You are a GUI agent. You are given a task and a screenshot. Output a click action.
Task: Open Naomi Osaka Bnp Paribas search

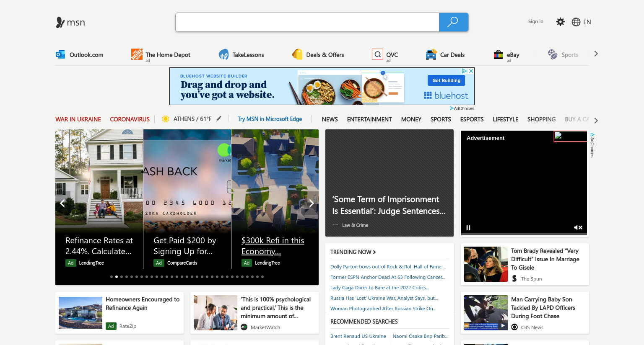(x=421, y=336)
